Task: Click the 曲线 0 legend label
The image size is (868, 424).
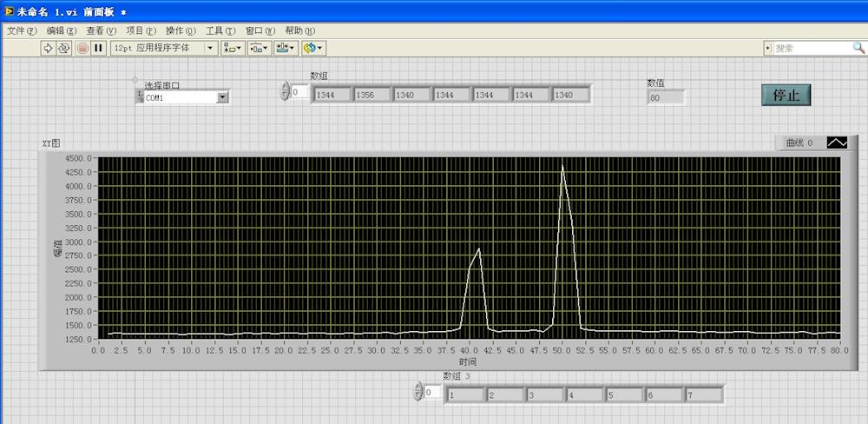Action: [799, 143]
